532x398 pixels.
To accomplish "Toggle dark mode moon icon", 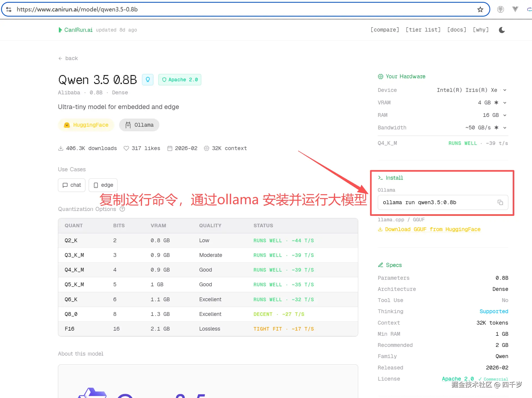I will [x=502, y=30].
